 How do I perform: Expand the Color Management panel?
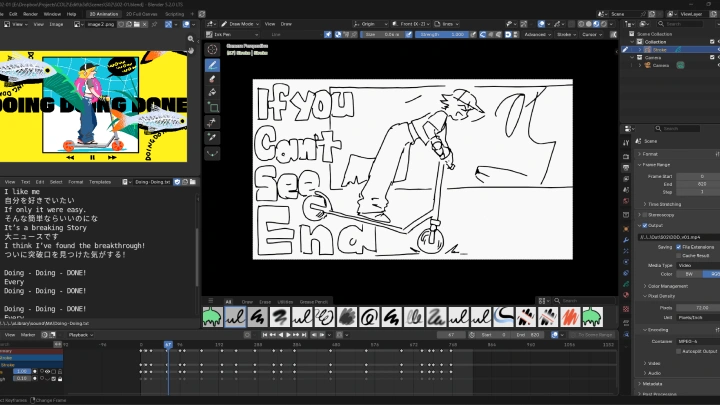click(x=667, y=286)
